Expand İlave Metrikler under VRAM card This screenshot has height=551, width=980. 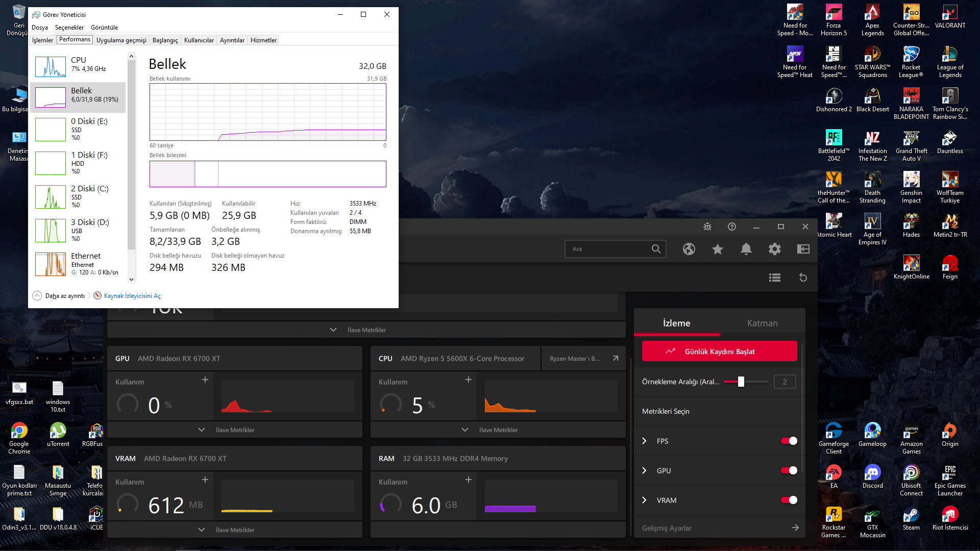click(x=227, y=530)
